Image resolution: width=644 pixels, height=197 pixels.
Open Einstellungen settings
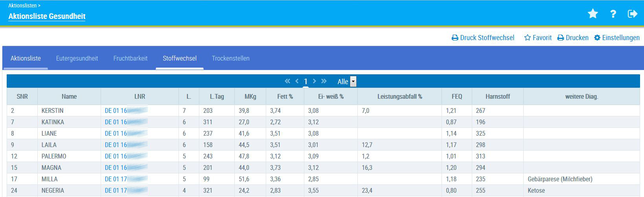pyautogui.click(x=616, y=38)
